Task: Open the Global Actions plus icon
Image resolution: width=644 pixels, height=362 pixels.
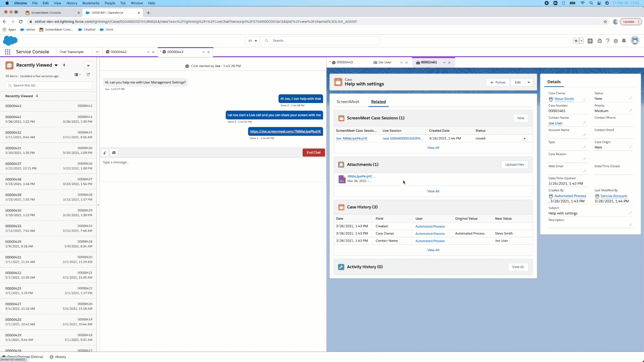Action: click(x=590, y=41)
